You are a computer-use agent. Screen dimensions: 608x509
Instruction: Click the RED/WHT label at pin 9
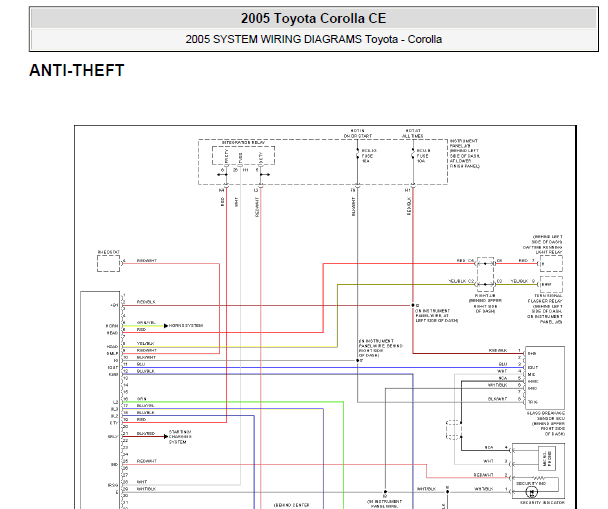click(147, 350)
